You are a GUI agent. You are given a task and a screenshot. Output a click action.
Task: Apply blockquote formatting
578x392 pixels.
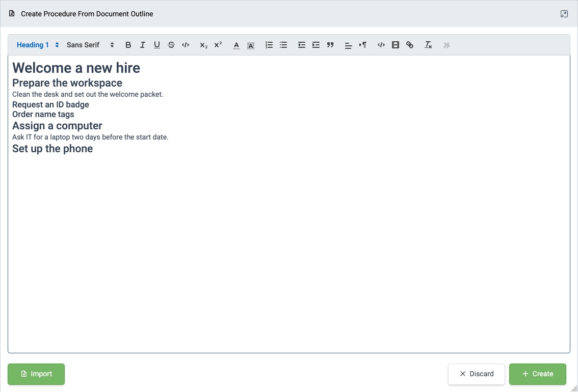coord(330,45)
